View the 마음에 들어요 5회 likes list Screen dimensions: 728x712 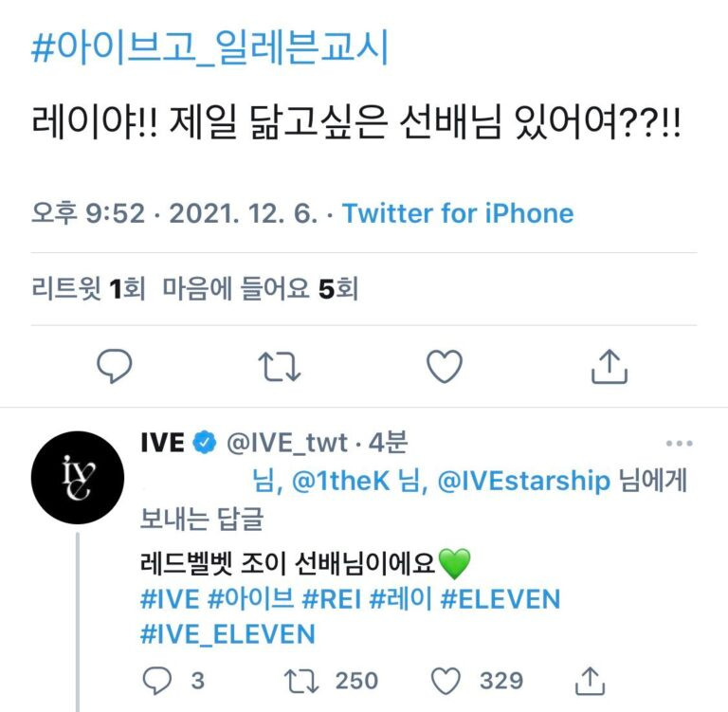coord(260,288)
